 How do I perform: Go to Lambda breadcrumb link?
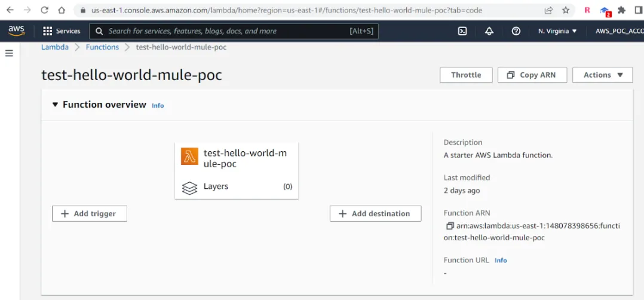tap(55, 47)
